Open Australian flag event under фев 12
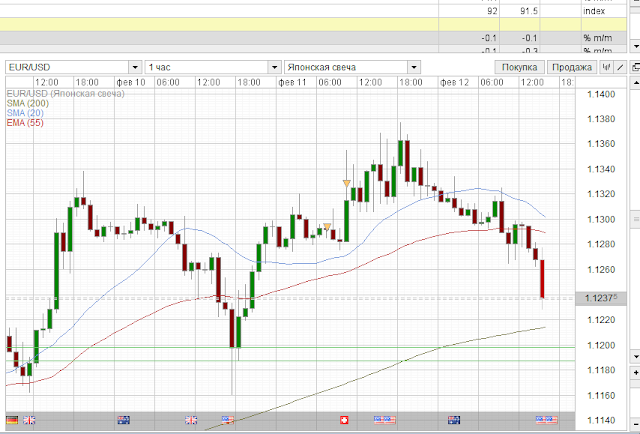 pos(454,420)
